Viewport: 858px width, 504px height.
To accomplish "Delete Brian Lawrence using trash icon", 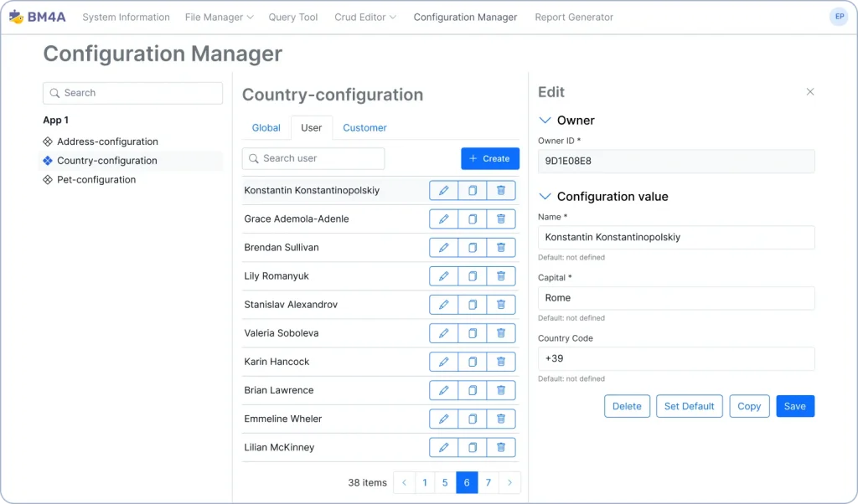I will (x=501, y=390).
